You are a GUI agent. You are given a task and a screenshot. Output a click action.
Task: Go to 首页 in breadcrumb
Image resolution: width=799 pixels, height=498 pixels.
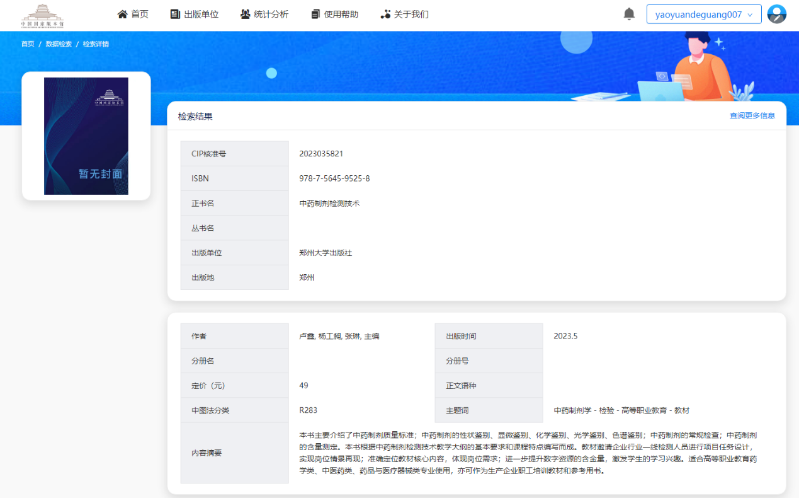tap(28, 44)
